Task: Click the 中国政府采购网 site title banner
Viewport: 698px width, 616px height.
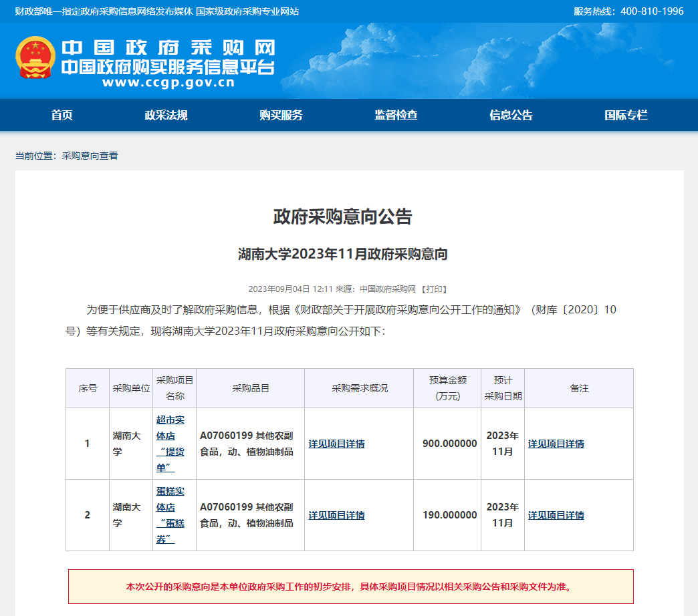Action: (168, 47)
